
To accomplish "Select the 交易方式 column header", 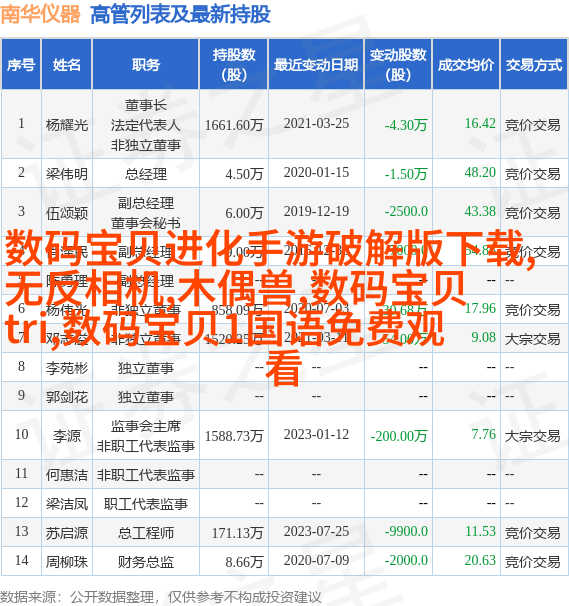I will 534,64.
